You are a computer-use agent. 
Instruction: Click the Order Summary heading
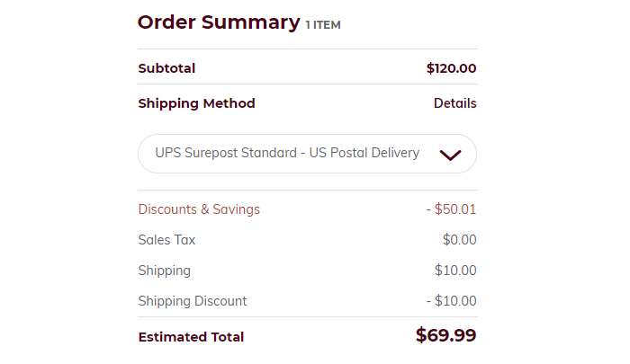[219, 22]
